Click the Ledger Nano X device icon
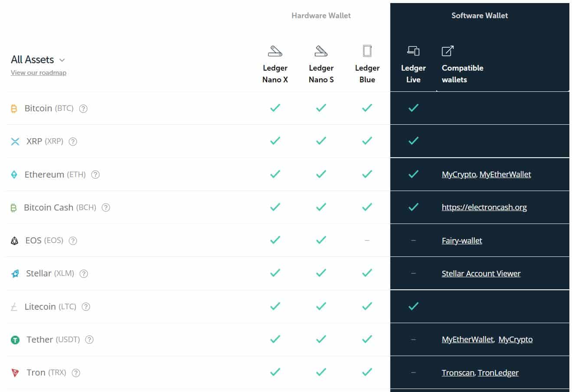Viewport: 572px width, 392px height. (275, 51)
